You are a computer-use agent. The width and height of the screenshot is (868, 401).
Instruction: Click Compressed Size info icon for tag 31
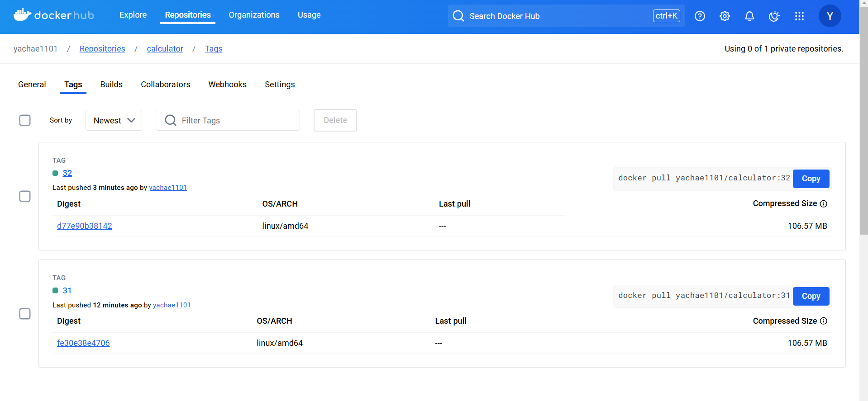point(824,321)
